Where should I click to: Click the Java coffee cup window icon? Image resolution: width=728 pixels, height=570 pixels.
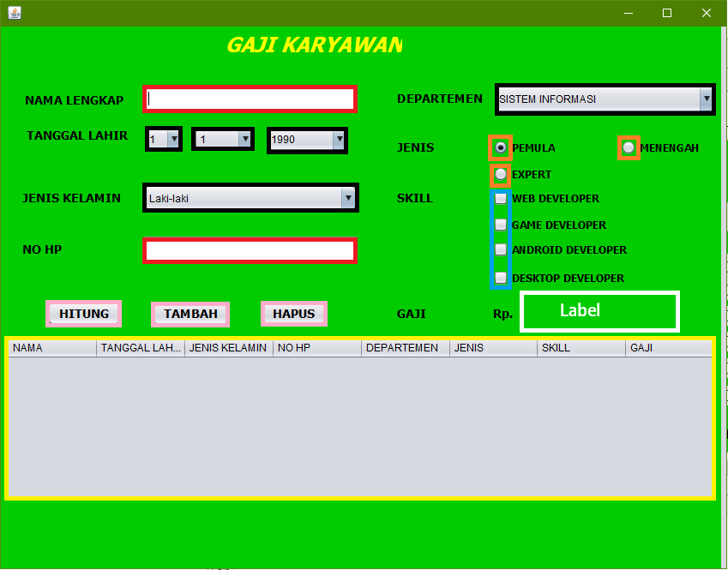tap(14, 13)
